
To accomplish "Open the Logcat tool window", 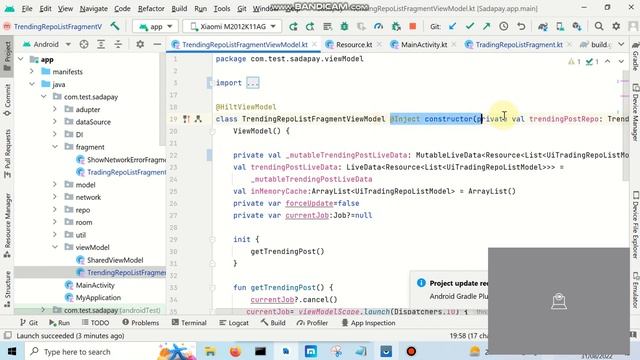I will pos(234,322).
